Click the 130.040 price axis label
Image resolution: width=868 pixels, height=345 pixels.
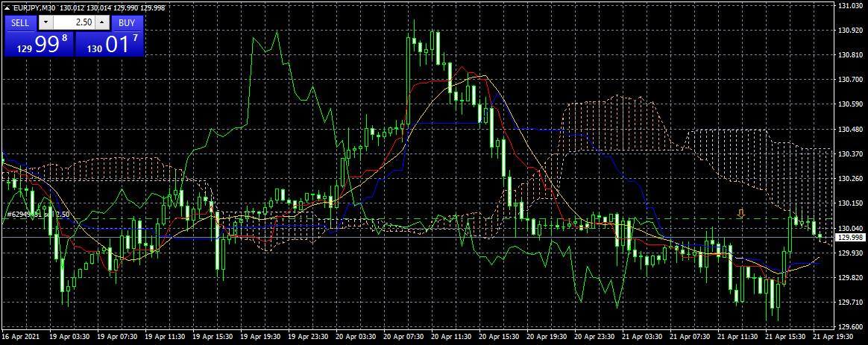[x=849, y=228]
